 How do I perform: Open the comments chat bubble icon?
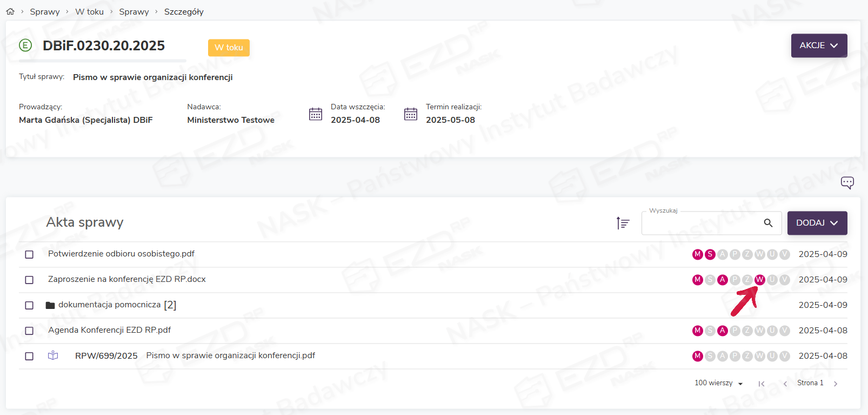tap(847, 182)
